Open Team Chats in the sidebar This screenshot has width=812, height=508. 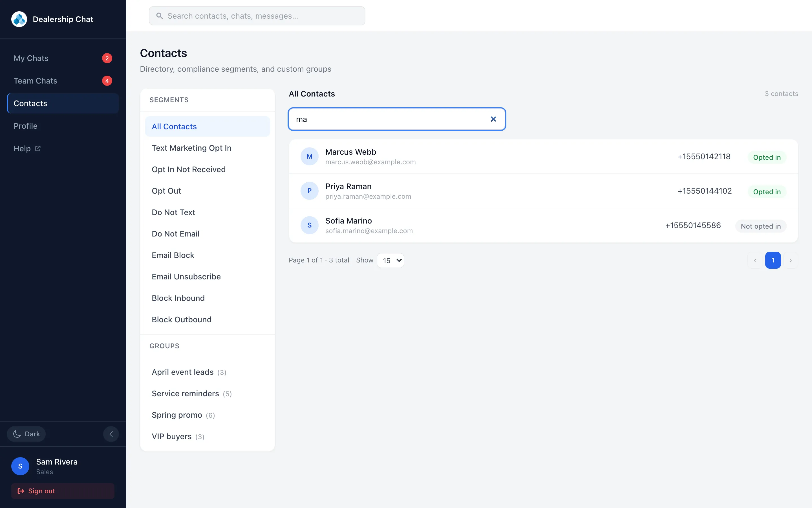pyautogui.click(x=63, y=81)
